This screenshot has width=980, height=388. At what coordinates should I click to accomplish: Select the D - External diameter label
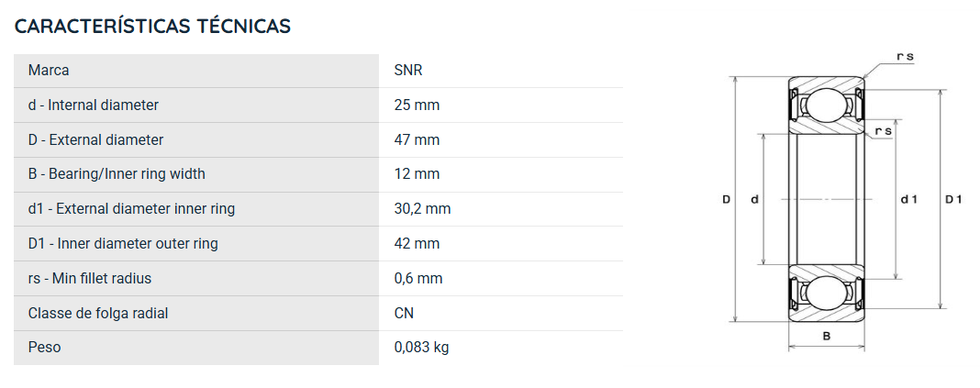[95, 140]
